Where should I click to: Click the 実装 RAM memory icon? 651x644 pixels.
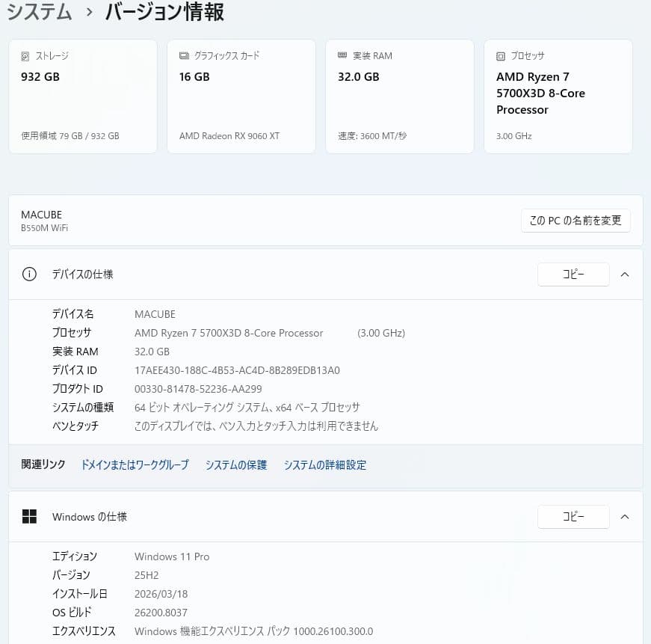pyautogui.click(x=343, y=55)
